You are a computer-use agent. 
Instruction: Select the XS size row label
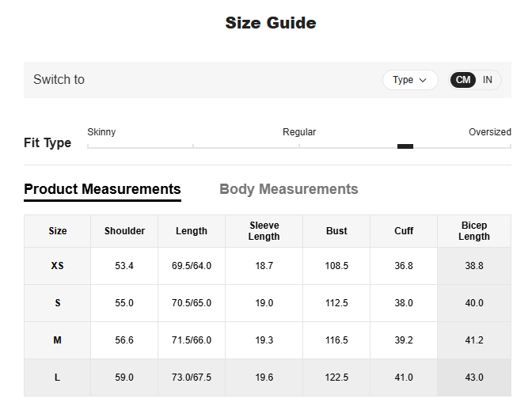pyautogui.click(x=57, y=266)
